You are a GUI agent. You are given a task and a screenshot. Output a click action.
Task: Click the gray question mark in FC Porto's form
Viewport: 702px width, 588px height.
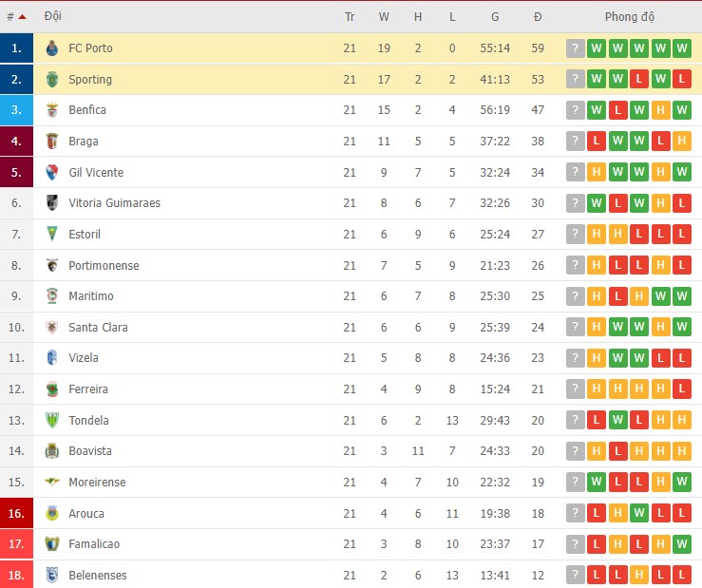click(575, 48)
